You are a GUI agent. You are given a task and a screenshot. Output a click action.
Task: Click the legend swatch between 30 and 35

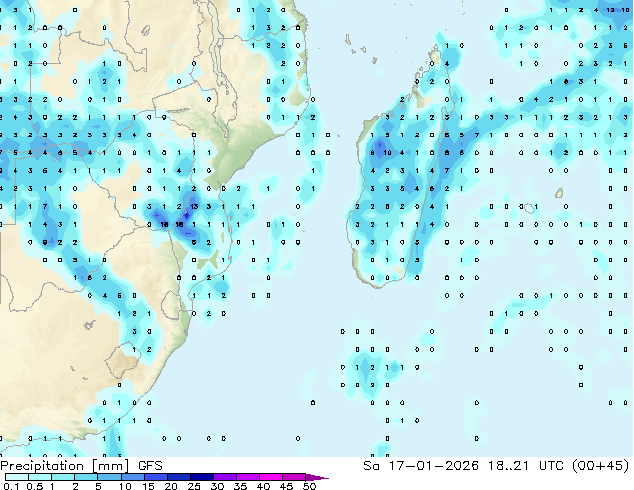[225, 477]
